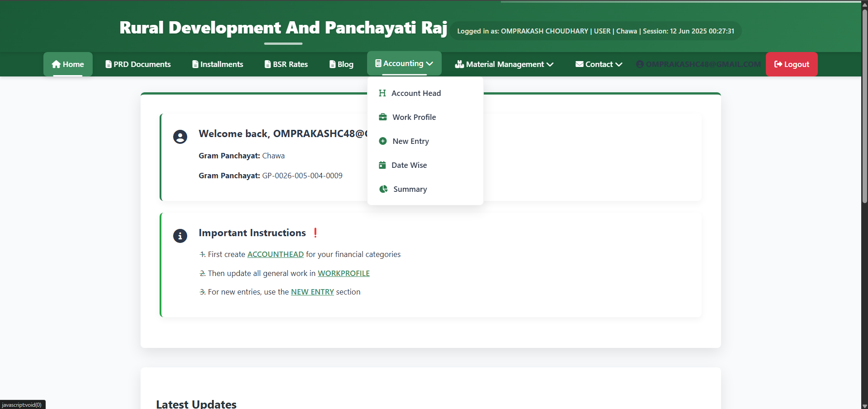
Task: Click the calendar icon beside Date Wise
Action: click(382, 165)
